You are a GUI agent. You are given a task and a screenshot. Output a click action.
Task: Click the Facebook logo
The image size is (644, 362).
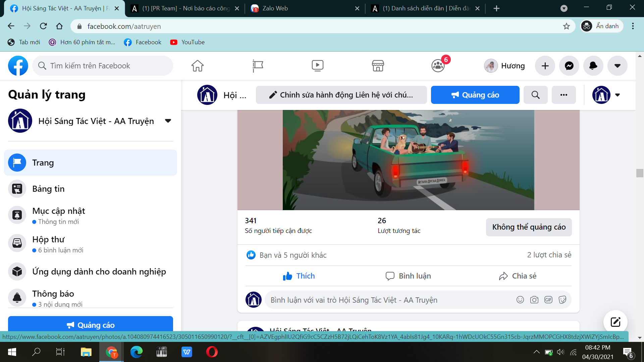(18, 66)
